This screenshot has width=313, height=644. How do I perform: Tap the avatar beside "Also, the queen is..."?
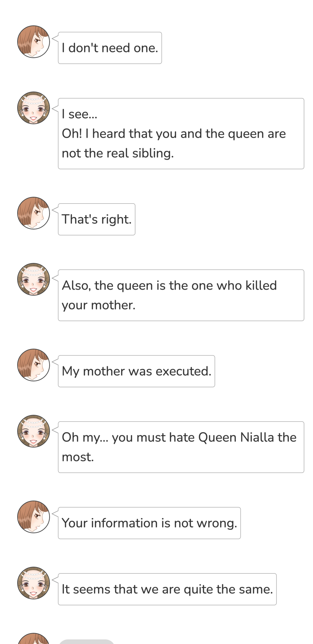click(x=33, y=279)
